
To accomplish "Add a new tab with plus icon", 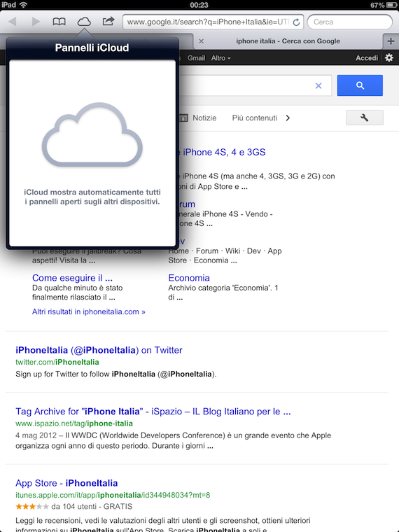I will 391,41.
